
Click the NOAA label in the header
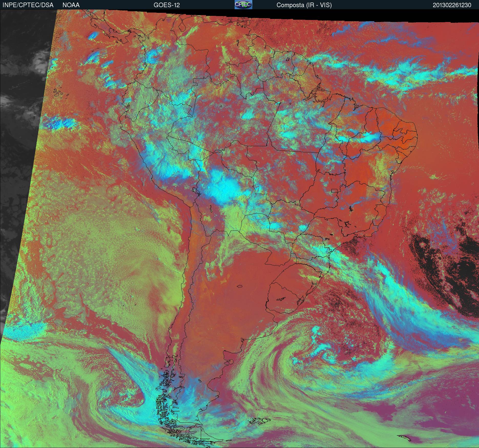coord(71,5)
